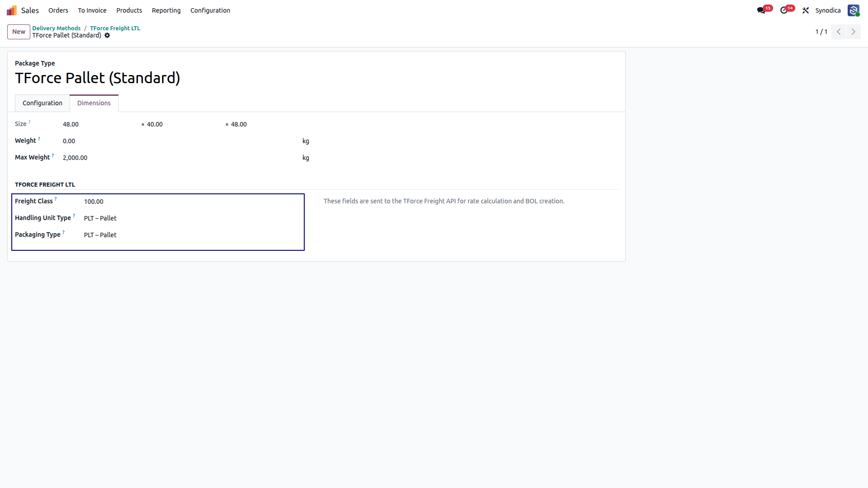Click the Weight field help question mark
Screen dimensions: 868x488
pos(39,139)
